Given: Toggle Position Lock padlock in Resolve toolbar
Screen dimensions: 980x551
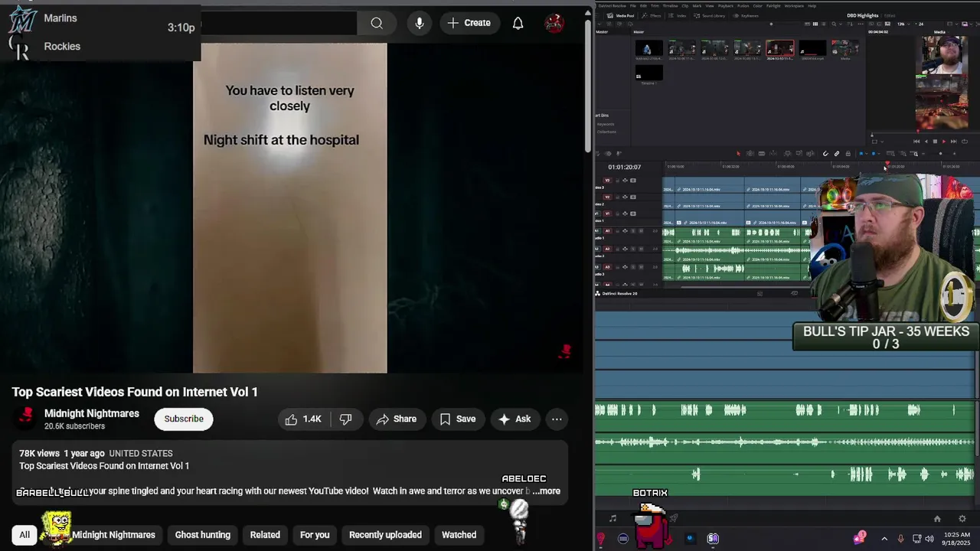Looking at the screenshot, I should (848, 153).
